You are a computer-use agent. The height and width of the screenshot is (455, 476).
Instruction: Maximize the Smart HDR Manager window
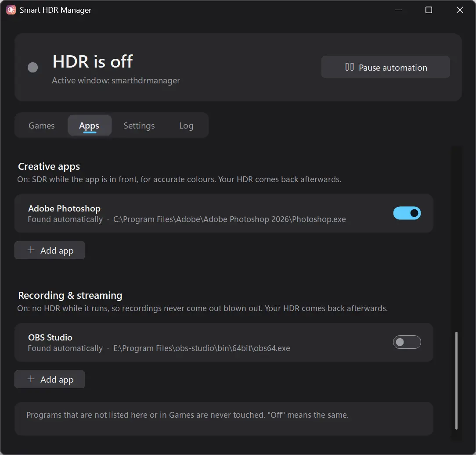tap(429, 10)
